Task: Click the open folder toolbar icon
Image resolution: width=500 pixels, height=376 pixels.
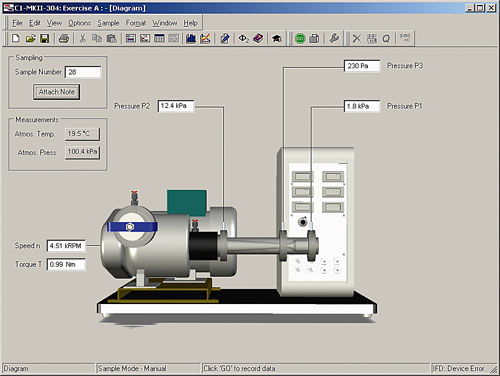Action: [30, 39]
